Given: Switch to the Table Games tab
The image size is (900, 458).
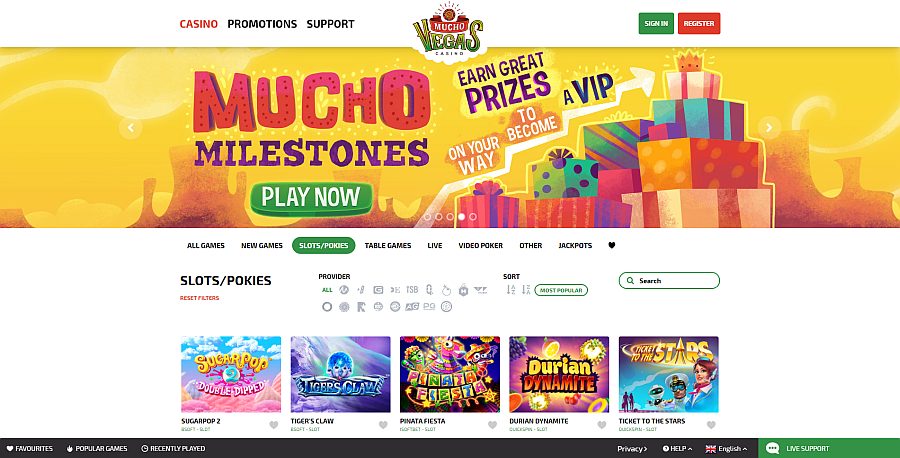Looking at the screenshot, I should 387,245.
